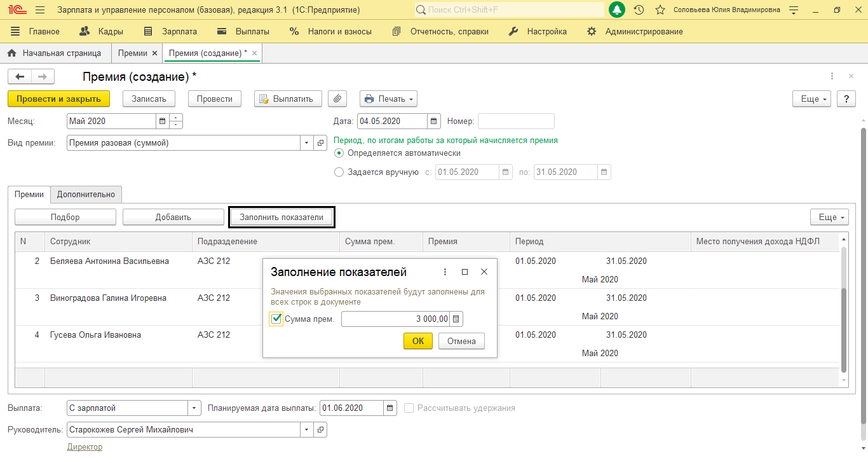Select the Задается вручную radio button
868x463 pixels.
339,172
